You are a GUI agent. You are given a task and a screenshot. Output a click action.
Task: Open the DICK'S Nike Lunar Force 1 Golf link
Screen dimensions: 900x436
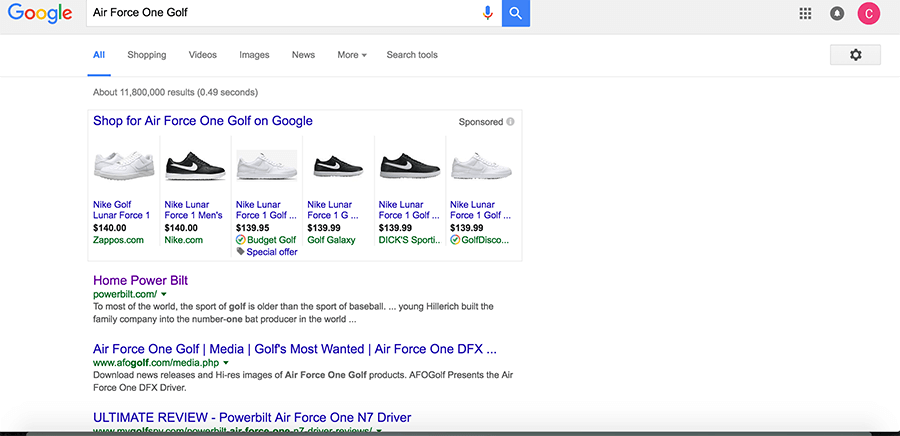tap(409, 210)
